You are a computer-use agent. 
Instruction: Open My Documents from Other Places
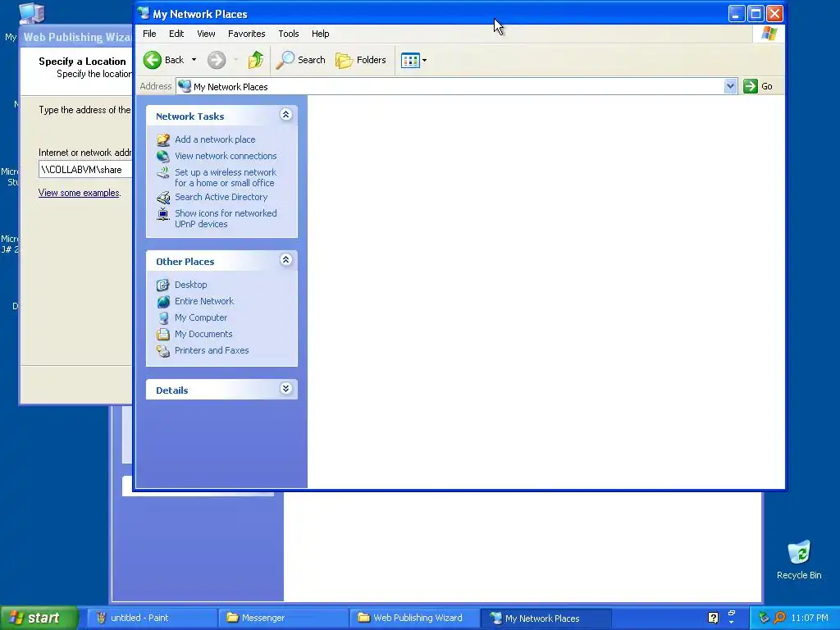click(203, 334)
